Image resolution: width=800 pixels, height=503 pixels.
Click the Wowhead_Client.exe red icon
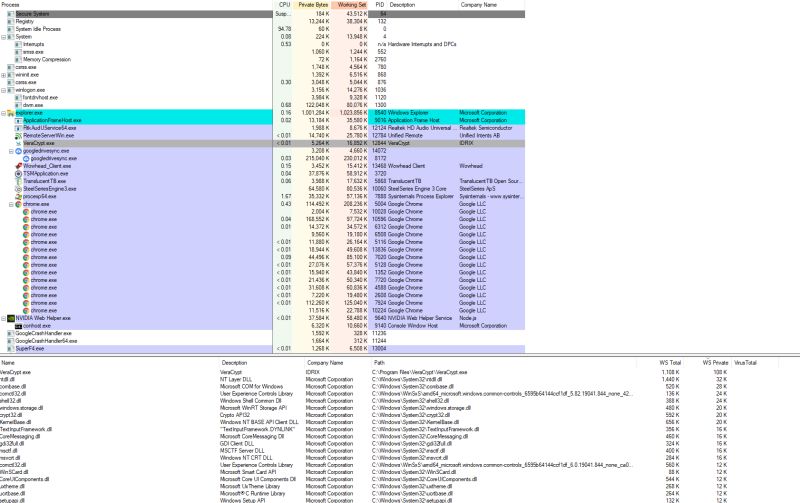pyautogui.click(x=18, y=166)
